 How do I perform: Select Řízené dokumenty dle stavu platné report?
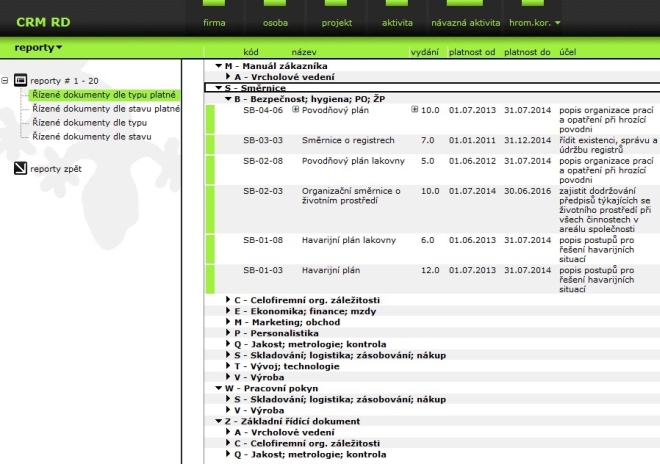click(91, 108)
